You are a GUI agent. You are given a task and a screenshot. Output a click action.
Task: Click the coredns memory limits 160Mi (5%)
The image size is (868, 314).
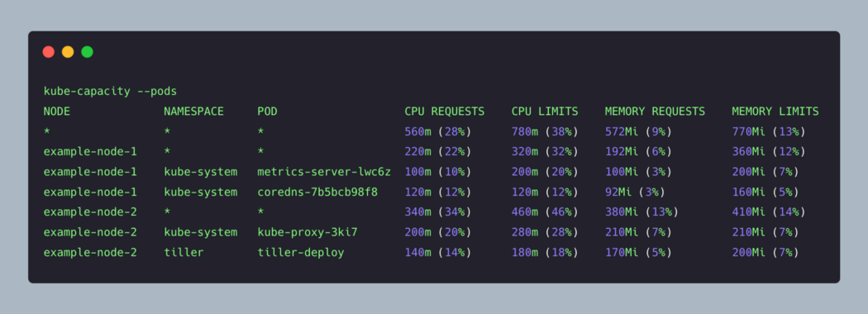tap(765, 193)
